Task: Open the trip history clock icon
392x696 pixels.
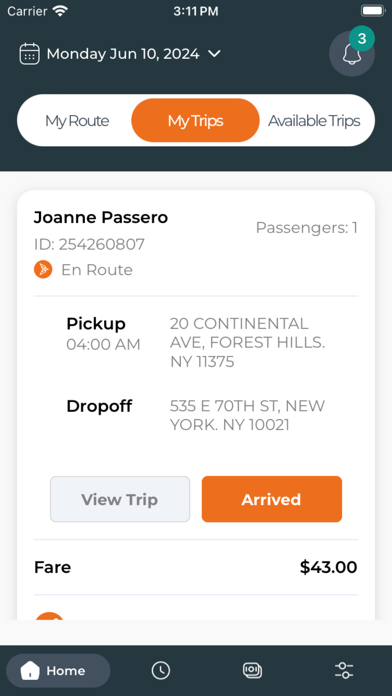Action: (x=161, y=670)
